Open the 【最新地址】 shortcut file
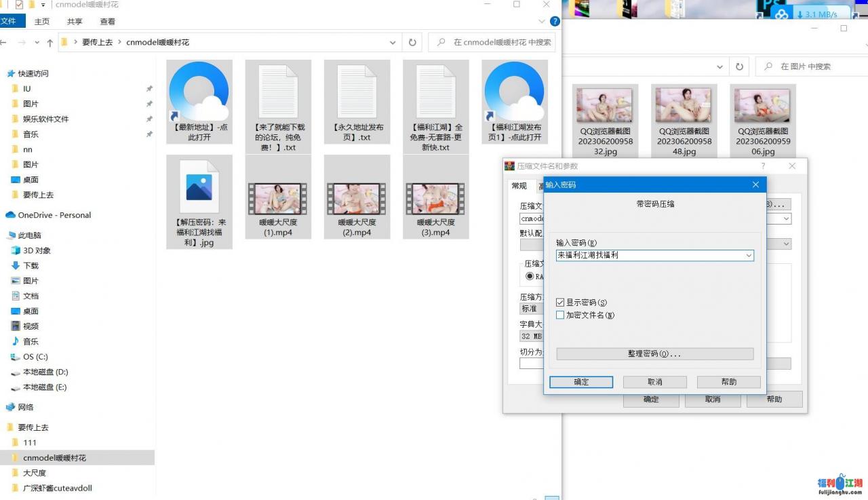 (199, 102)
